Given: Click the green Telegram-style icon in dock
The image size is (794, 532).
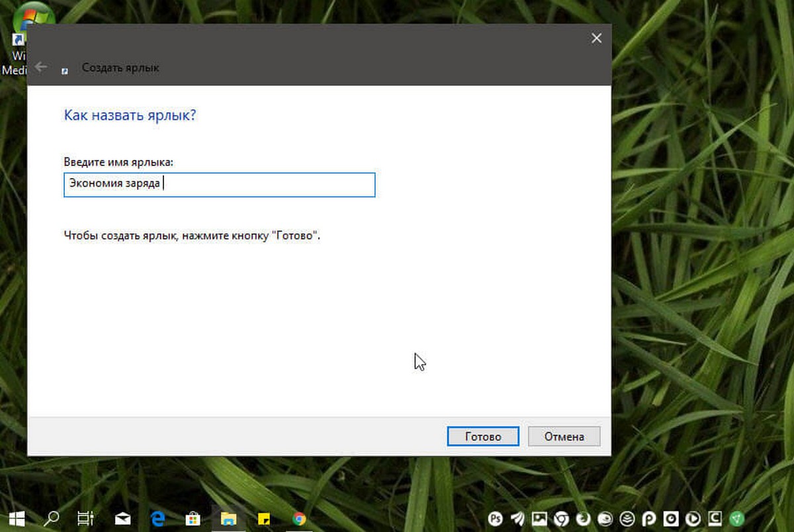Looking at the screenshot, I should pos(737,519).
